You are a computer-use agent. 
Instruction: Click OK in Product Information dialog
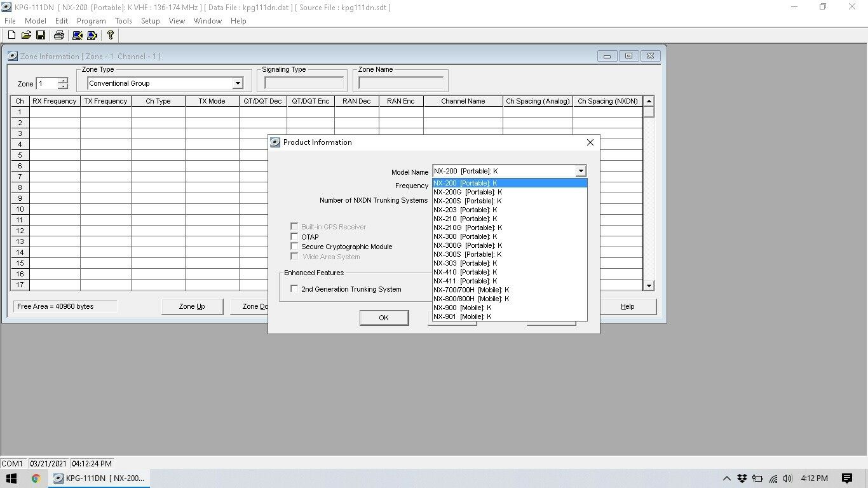pos(384,318)
